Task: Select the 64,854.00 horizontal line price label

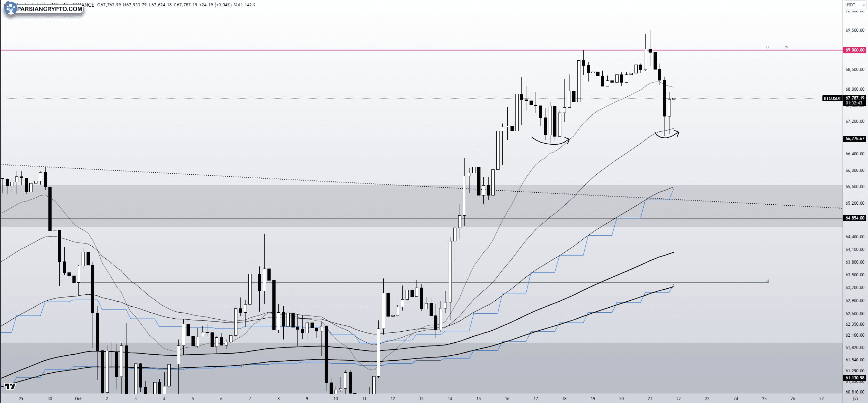Action: (855, 218)
